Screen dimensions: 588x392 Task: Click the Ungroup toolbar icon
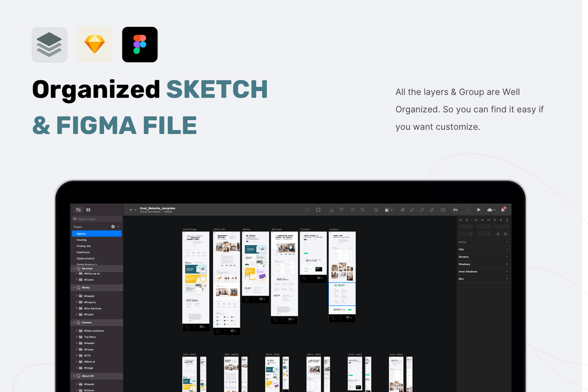tap(363, 209)
